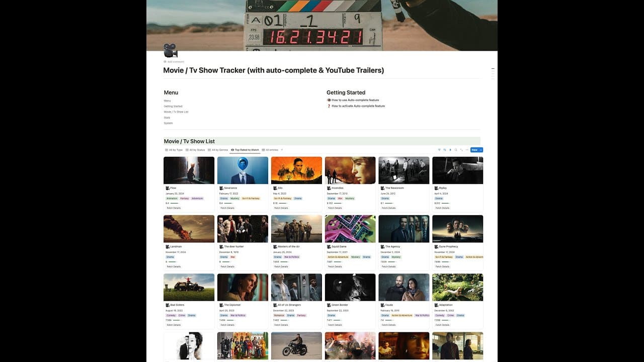Viewport: 644px width, 362px height.
Task: Click rating progress bar on Masters of the Air
Action: click(x=284, y=262)
